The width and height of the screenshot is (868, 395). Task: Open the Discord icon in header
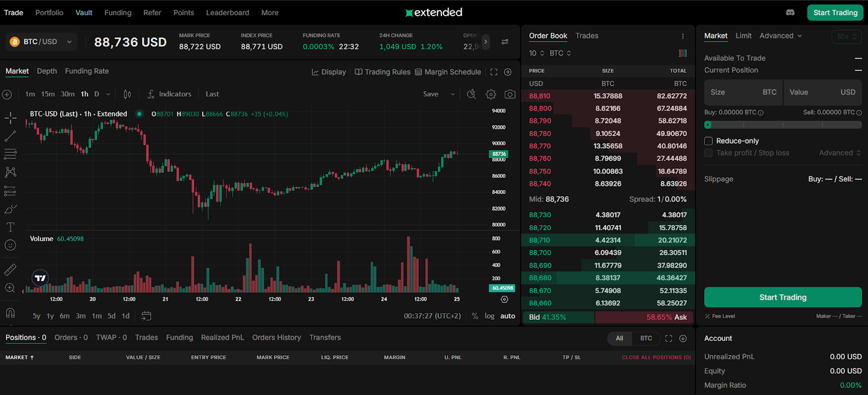[790, 12]
